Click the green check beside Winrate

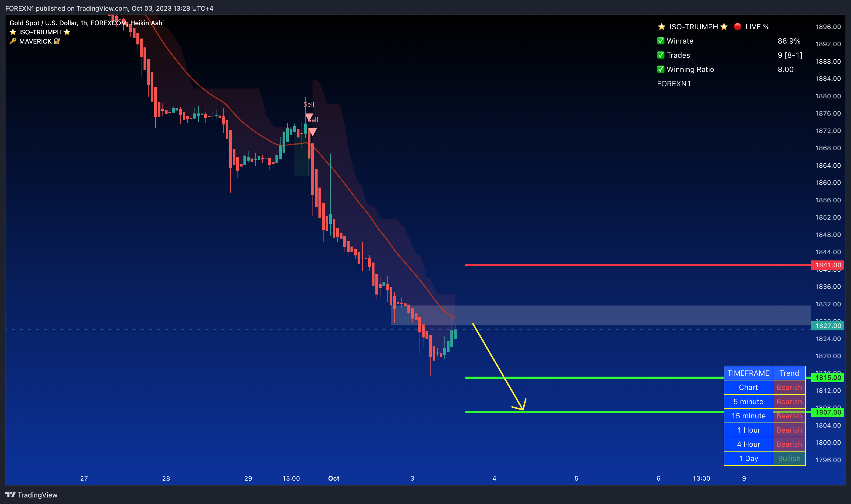[661, 41]
